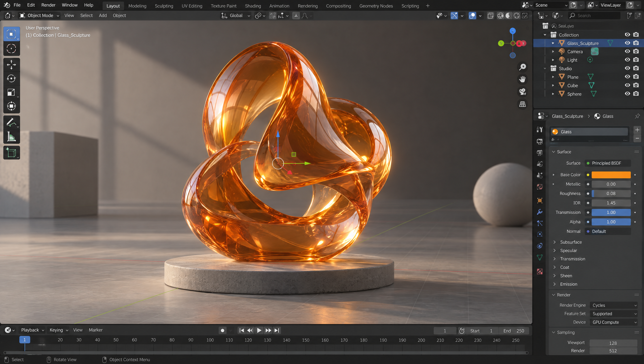Hide the Camera object in viewport
The width and height of the screenshot is (644, 364).
pos(627,51)
